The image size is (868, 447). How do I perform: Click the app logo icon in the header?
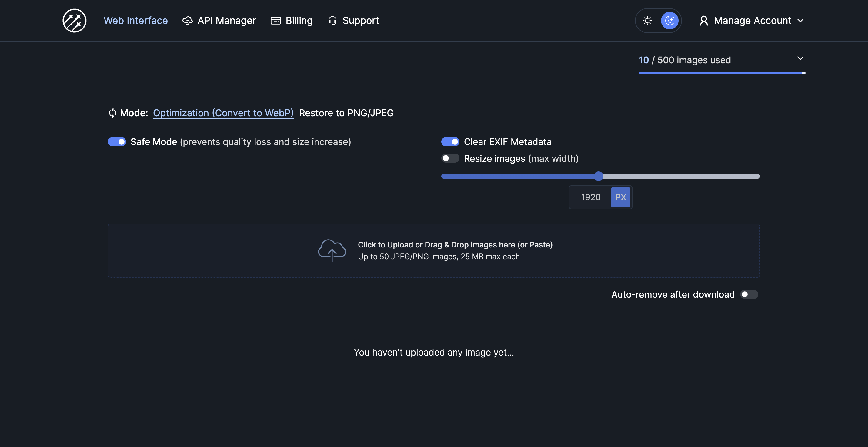[x=75, y=21]
